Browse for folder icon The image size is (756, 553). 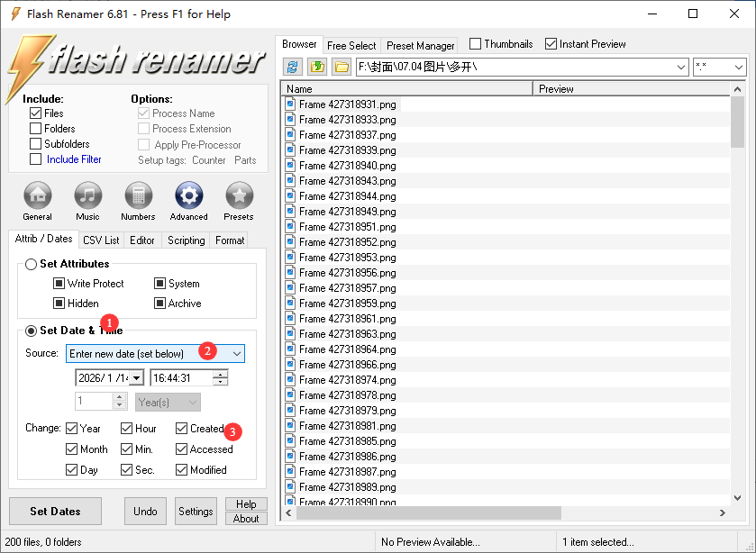coord(341,68)
